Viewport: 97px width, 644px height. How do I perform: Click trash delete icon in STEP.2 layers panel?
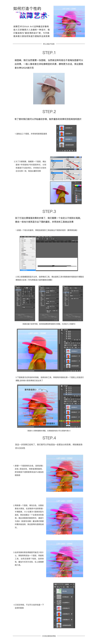tap(74, 151)
